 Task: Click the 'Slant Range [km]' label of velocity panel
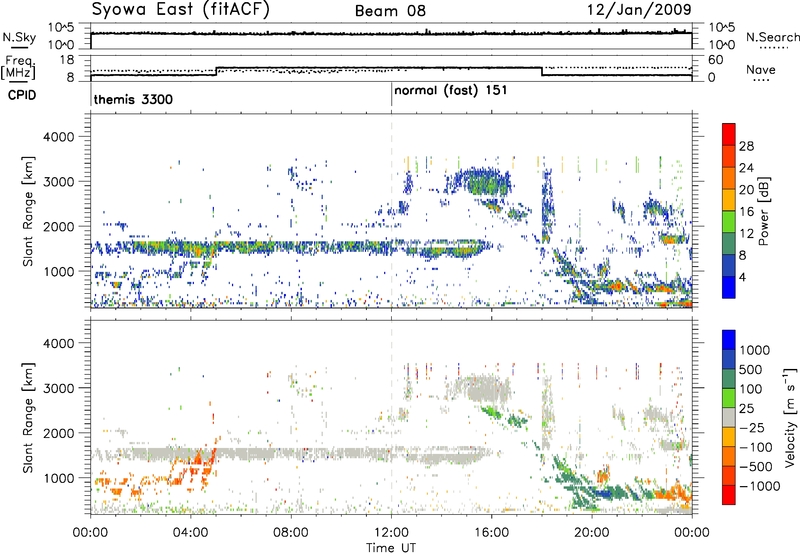[x=28, y=418]
